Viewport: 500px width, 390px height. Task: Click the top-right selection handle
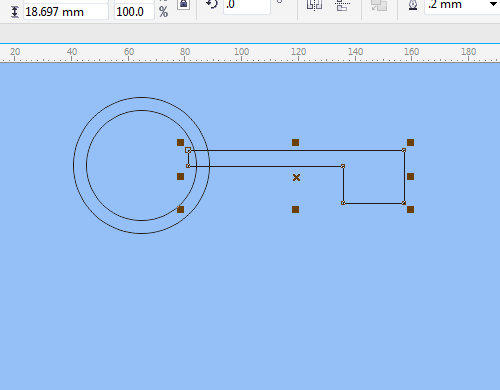[410, 143]
